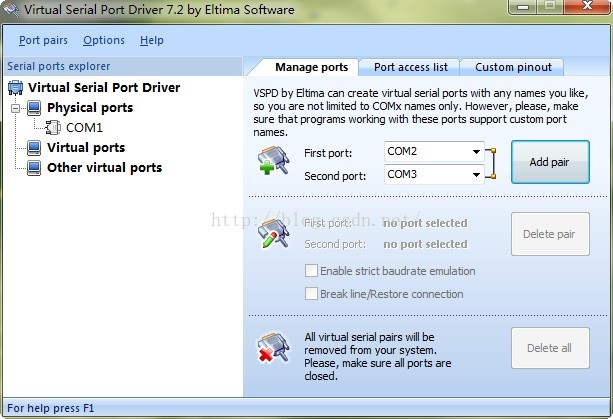Click the Physical ports computer icon

click(x=34, y=108)
